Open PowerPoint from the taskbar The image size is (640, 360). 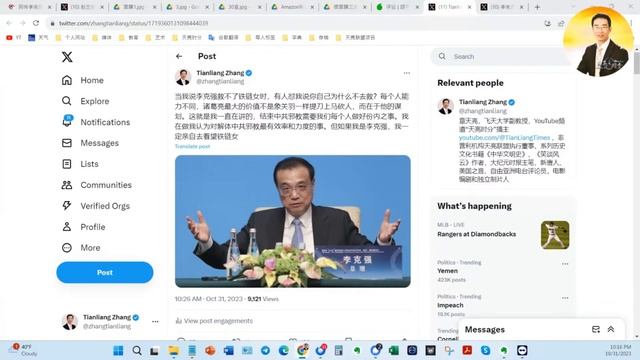point(210,350)
